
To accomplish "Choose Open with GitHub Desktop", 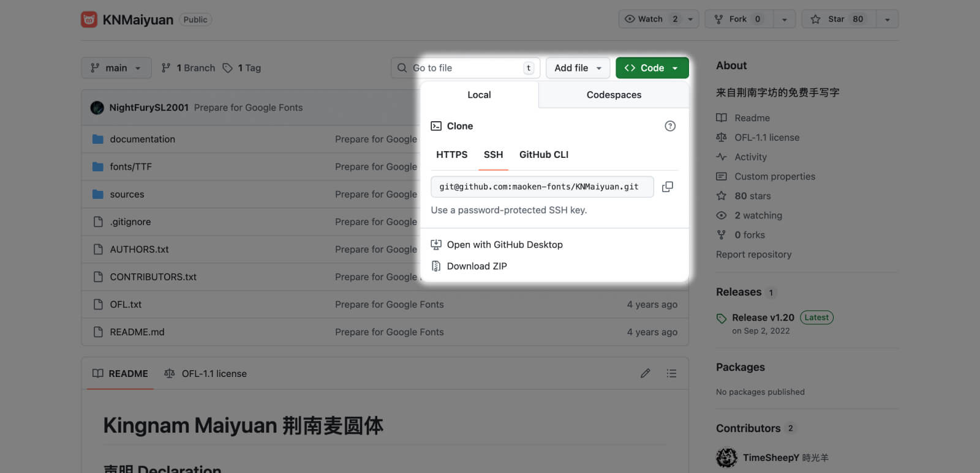I will [497, 245].
